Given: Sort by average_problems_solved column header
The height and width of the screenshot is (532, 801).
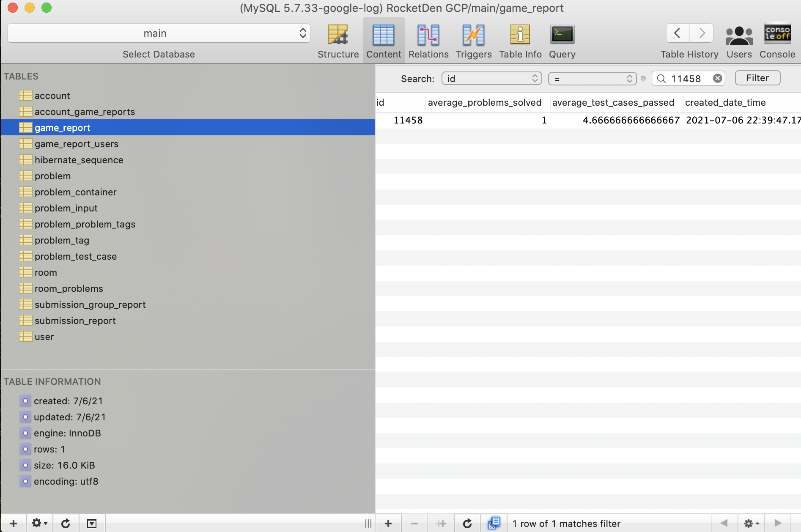Looking at the screenshot, I should (487, 102).
